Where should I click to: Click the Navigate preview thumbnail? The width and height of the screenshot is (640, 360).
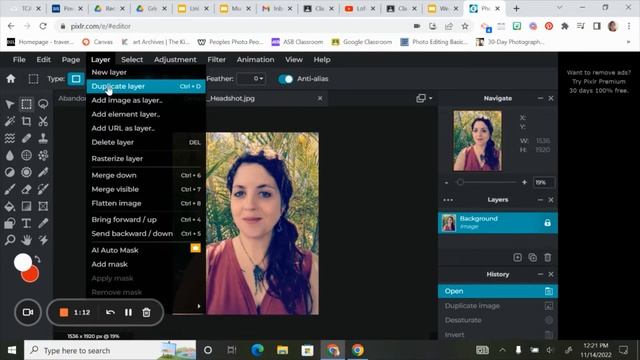pos(477,141)
